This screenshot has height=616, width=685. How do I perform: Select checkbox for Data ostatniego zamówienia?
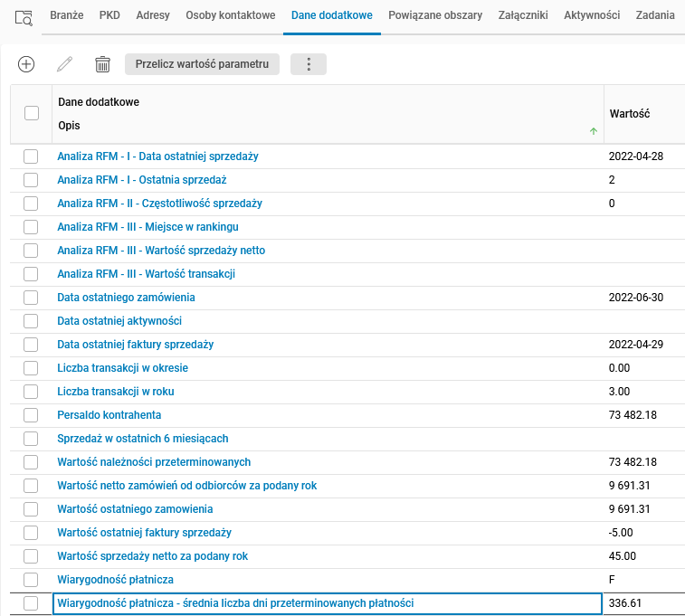pyautogui.click(x=32, y=298)
